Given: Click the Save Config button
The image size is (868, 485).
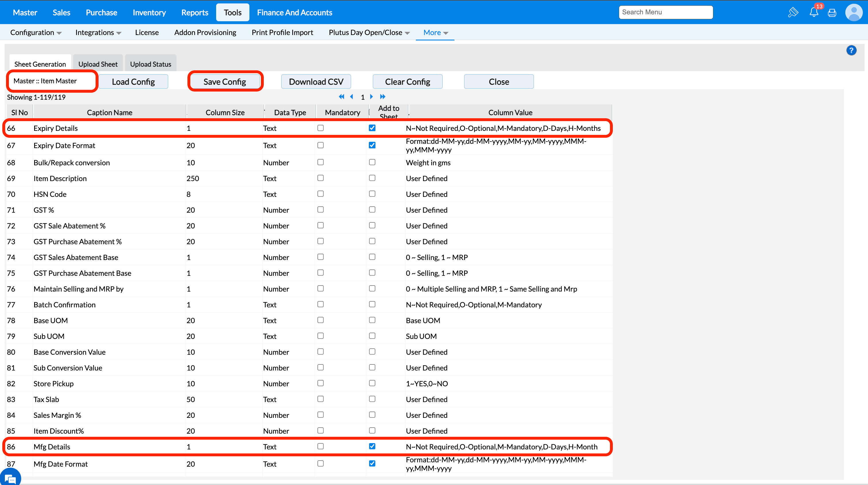Looking at the screenshot, I should pyautogui.click(x=225, y=82).
